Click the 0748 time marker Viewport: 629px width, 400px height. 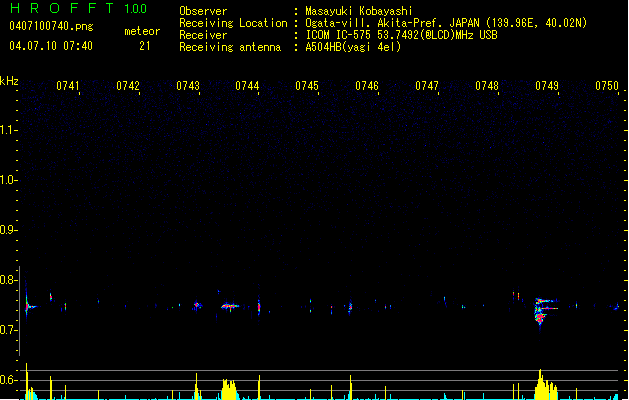487,86
